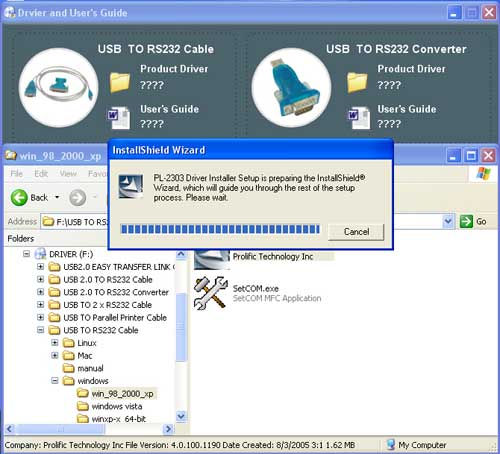Click the green Back arrow button
Viewport: 500px width, 454px height.
(19, 197)
